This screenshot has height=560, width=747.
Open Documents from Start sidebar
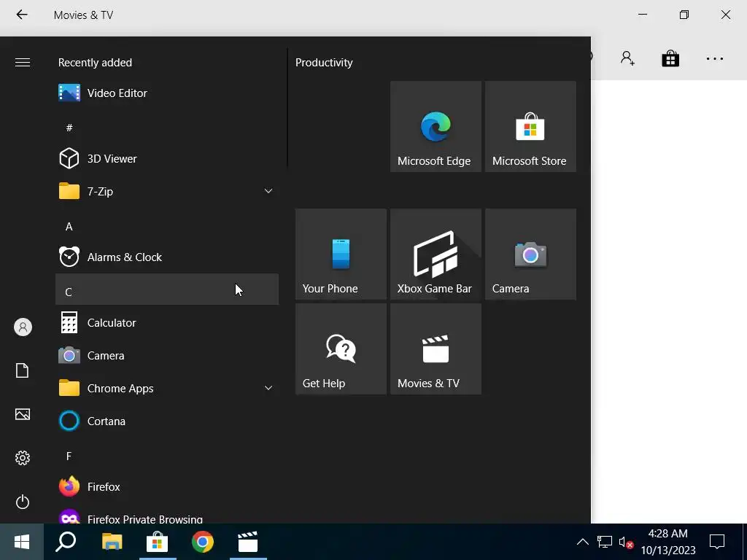[x=23, y=370]
